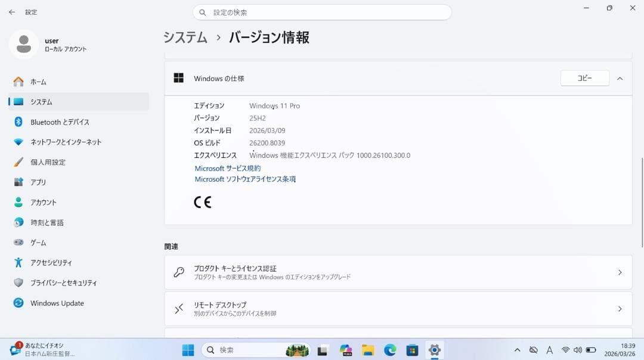
Task: Open Windows Update sync icon
Action: click(18, 303)
